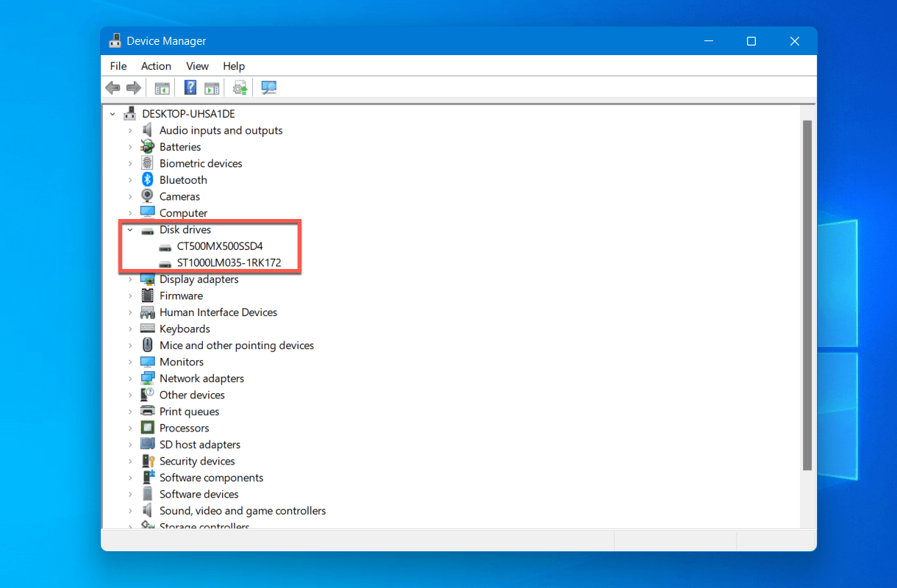Expand the Other devices category
The height and width of the screenshot is (588, 897).
click(x=130, y=395)
